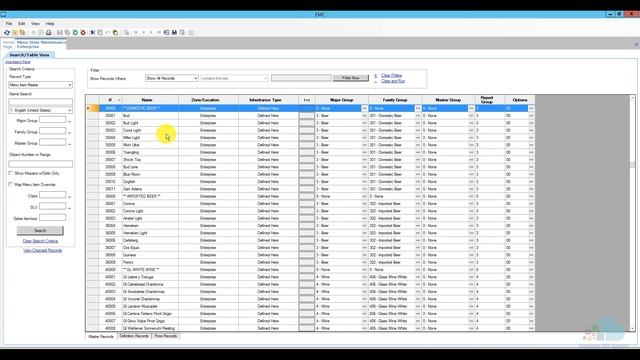Click the binoculars find icon in toolbar
Screen dimensions: 640x360
[174, 32]
